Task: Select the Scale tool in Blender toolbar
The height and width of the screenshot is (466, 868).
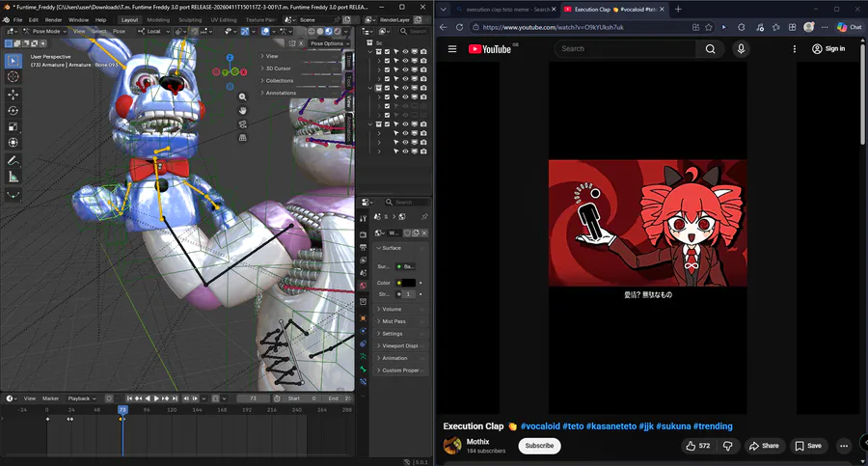Action: click(x=14, y=127)
